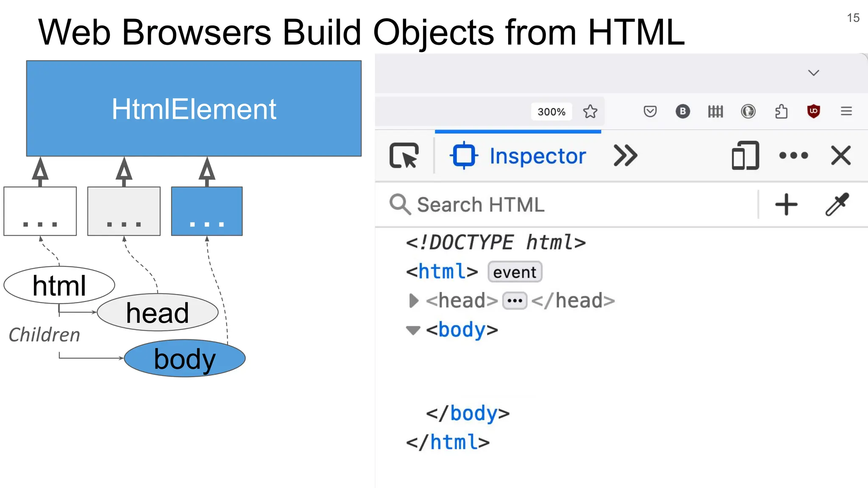This screenshot has height=488, width=868.
Task: Open the library bookshelf icon
Action: [715, 111]
